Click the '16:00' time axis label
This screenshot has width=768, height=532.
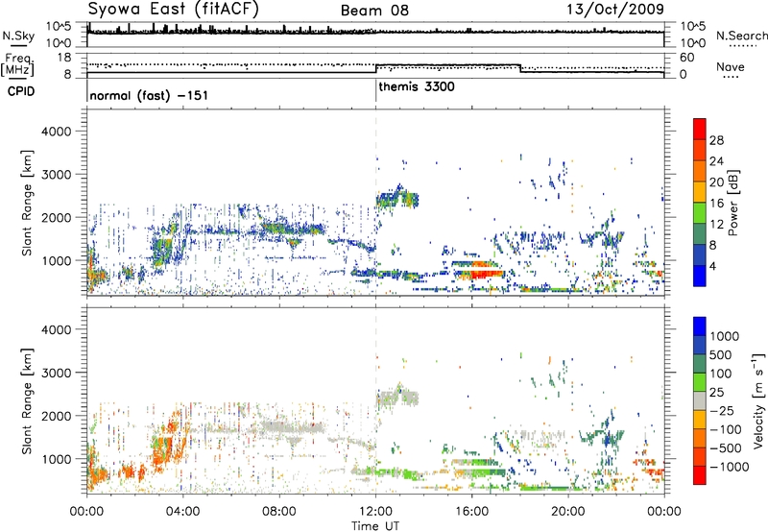coord(471,512)
